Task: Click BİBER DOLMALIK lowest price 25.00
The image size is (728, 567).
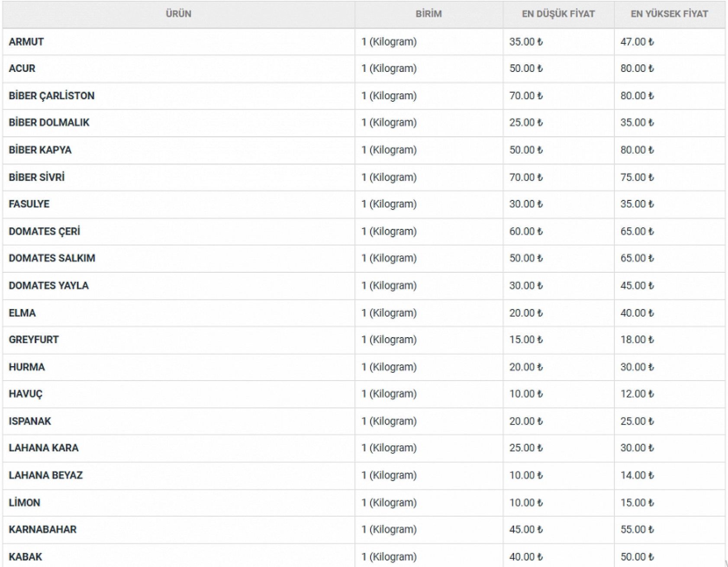Action: [526, 122]
